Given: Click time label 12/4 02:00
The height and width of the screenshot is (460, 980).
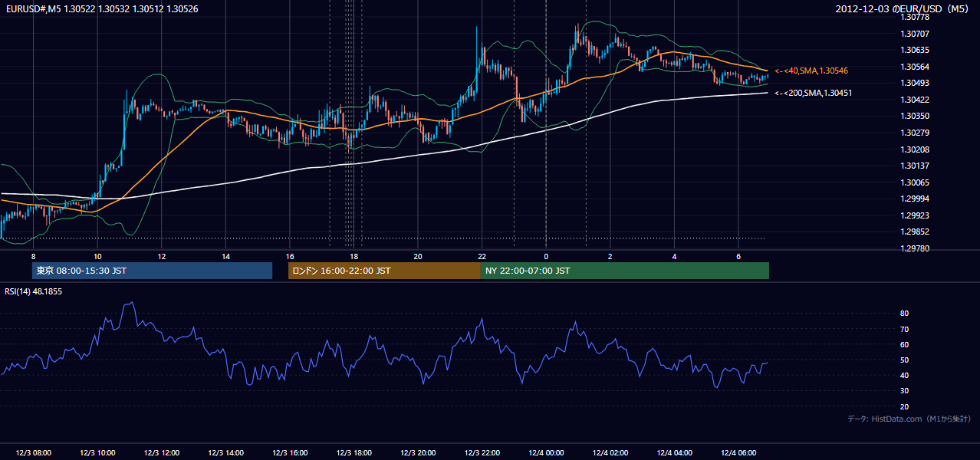Looking at the screenshot, I should [x=610, y=453].
